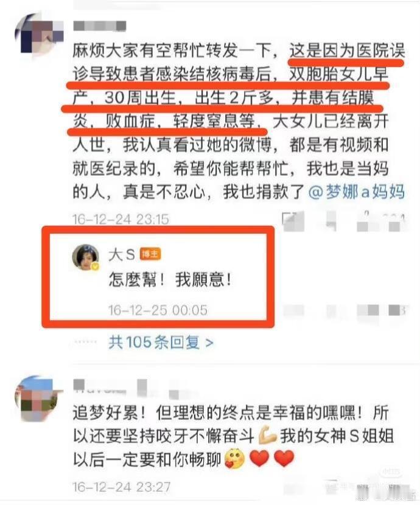Open the 大S username link
The height and width of the screenshot is (505, 420).
click(x=122, y=255)
